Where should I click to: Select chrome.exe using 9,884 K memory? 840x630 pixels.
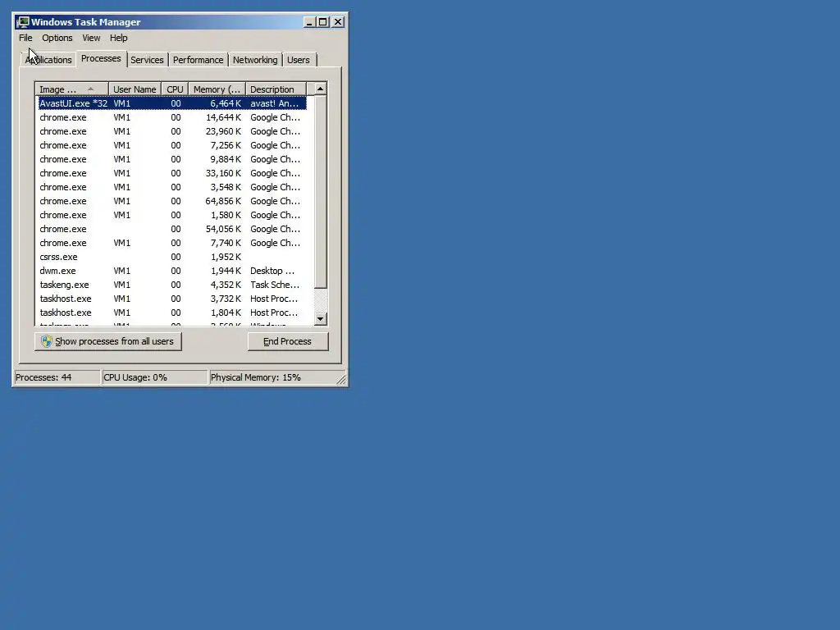point(172,159)
